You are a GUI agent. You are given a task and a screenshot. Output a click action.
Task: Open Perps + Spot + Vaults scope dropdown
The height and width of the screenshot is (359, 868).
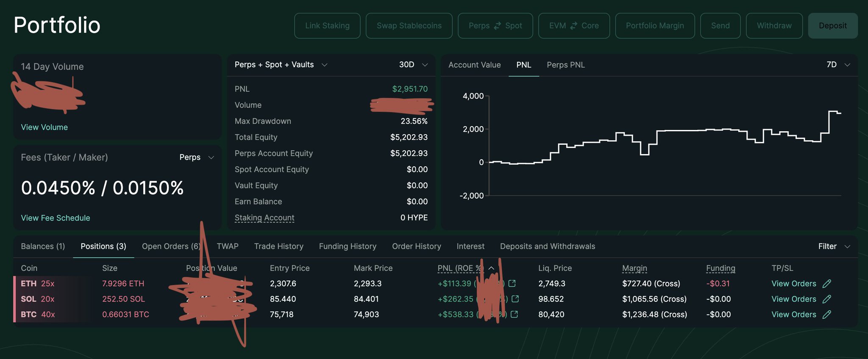281,65
